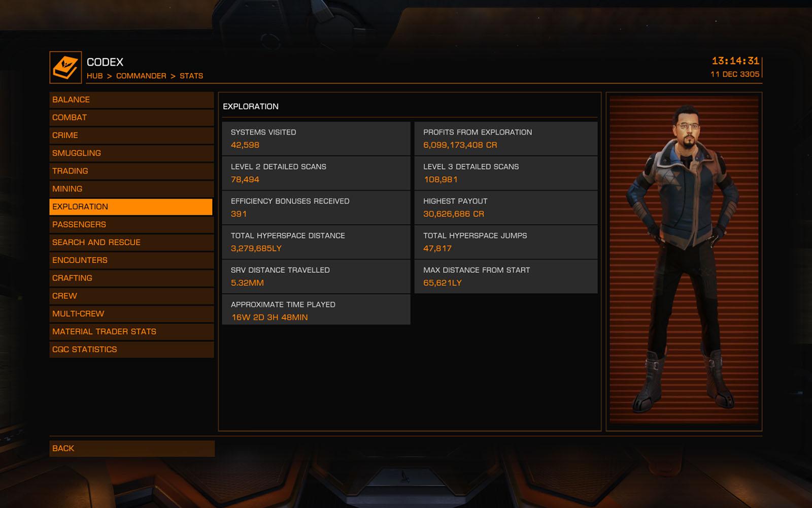Select Search and Rescue stats
Viewport: 812px width, 508px height.
click(x=131, y=242)
